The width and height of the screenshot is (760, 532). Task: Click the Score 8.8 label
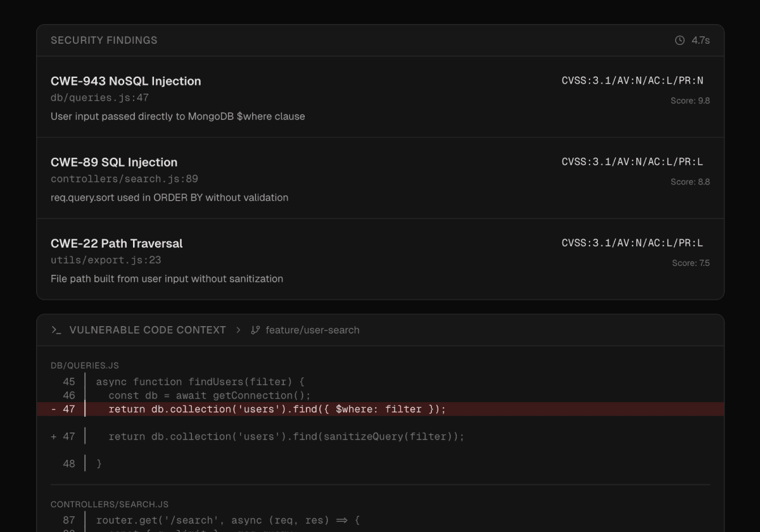coord(690,182)
